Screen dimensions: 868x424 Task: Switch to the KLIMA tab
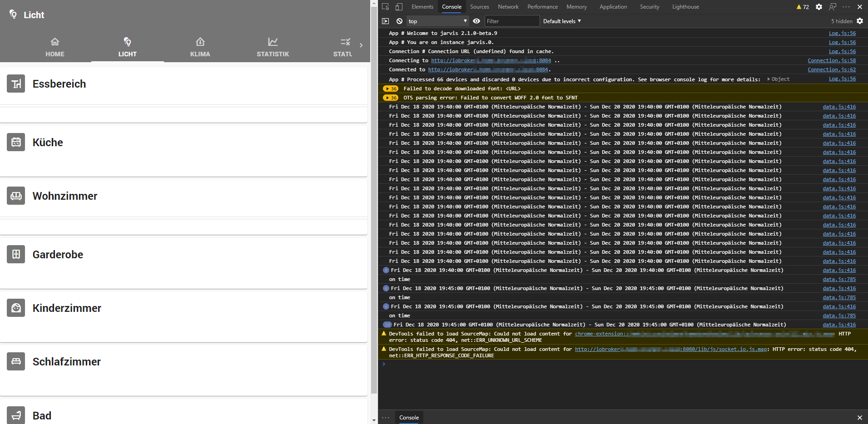[x=200, y=47]
